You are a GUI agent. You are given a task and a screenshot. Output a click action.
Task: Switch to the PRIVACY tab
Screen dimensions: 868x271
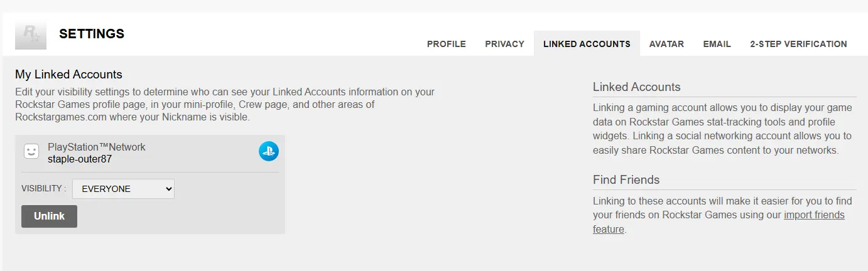pyautogui.click(x=504, y=44)
